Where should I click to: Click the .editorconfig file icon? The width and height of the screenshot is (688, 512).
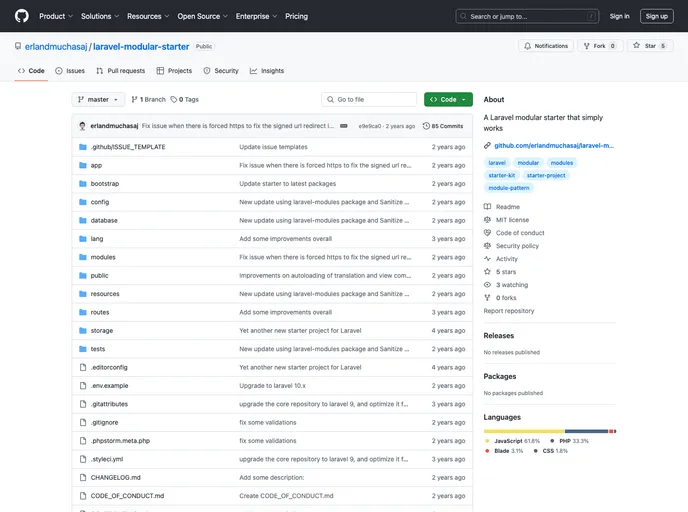pos(82,367)
